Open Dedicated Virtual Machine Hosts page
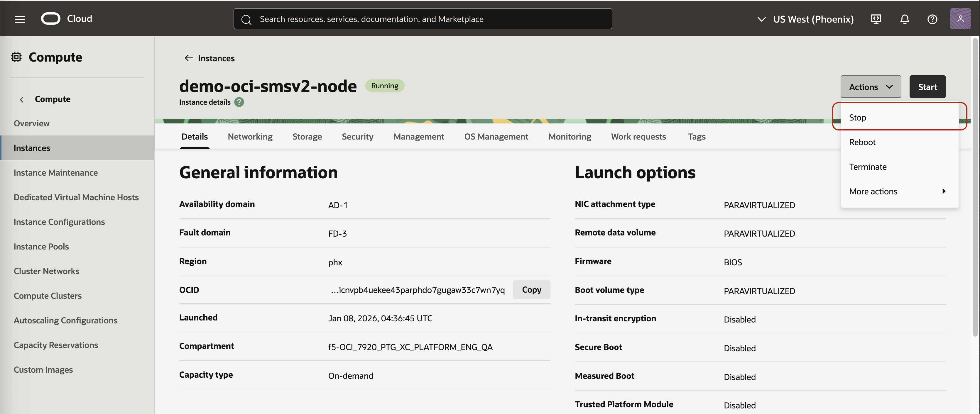This screenshot has width=980, height=414. click(x=76, y=197)
